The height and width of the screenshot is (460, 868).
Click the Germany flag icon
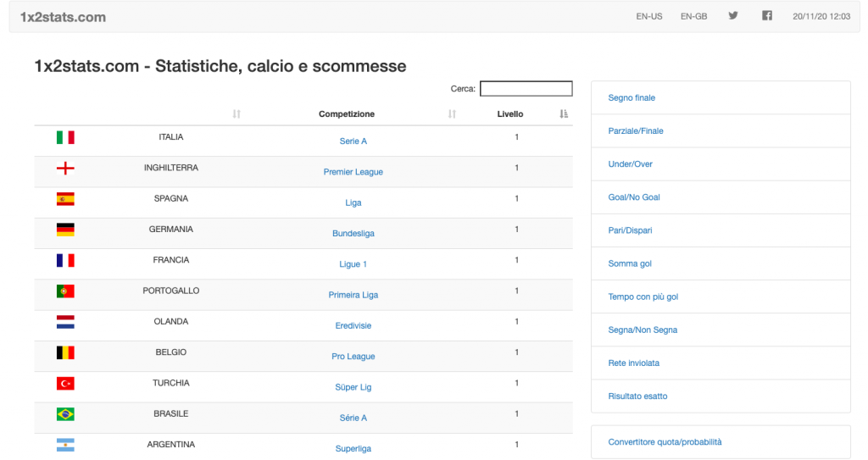click(65, 230)
